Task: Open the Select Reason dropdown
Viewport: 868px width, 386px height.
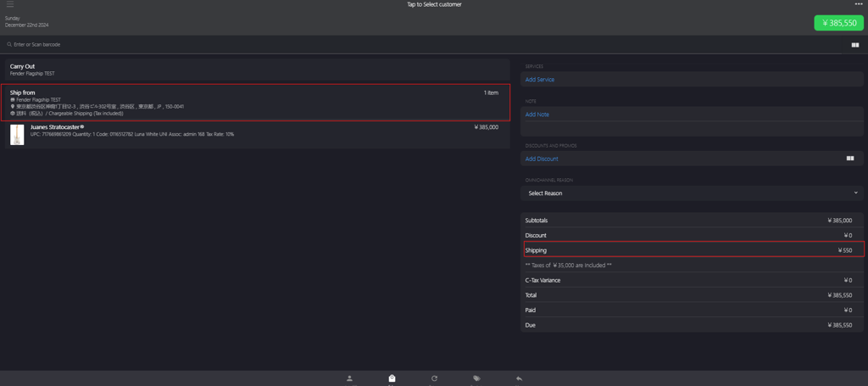Action: [692, 193]
